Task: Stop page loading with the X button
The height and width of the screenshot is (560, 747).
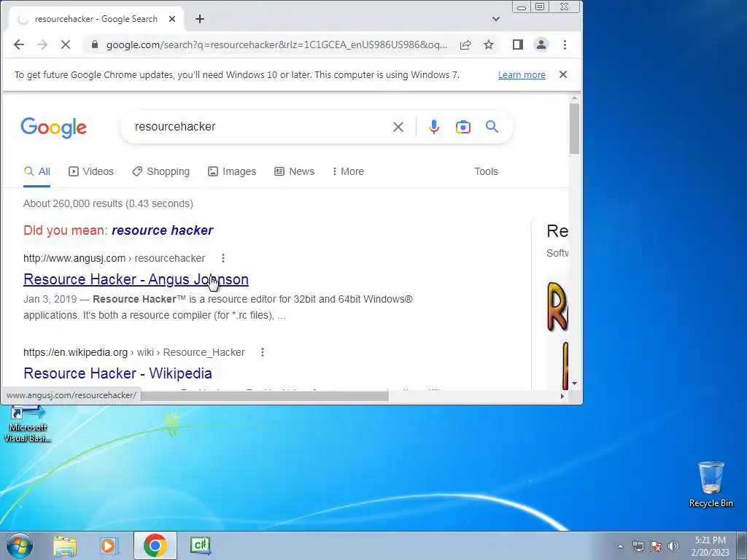Action: 66,44
